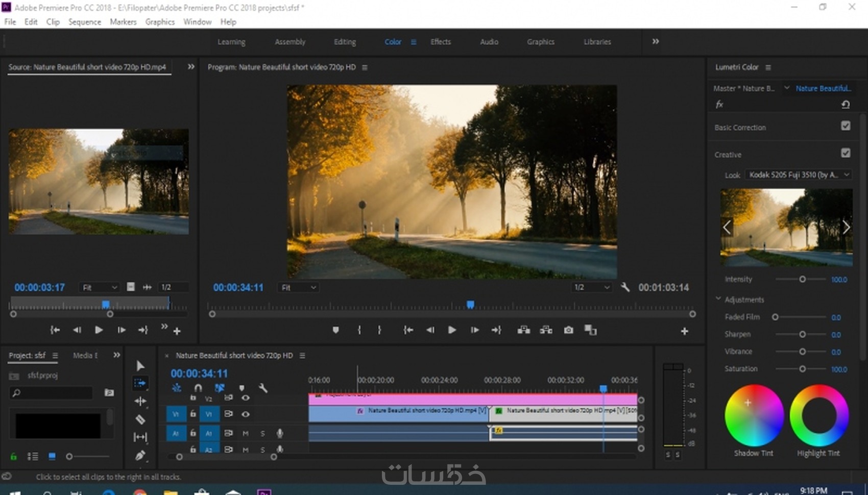
Task: Open Lumetri Color panel menu
Action: pos(768,67)
